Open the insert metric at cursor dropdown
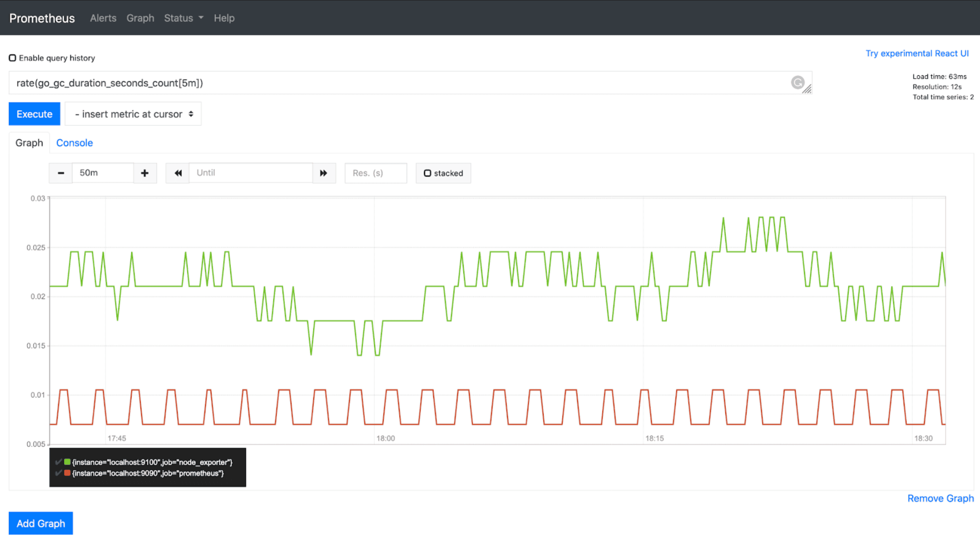The height and width of the screenshot is (542, 980). click(x=133, y=114)
